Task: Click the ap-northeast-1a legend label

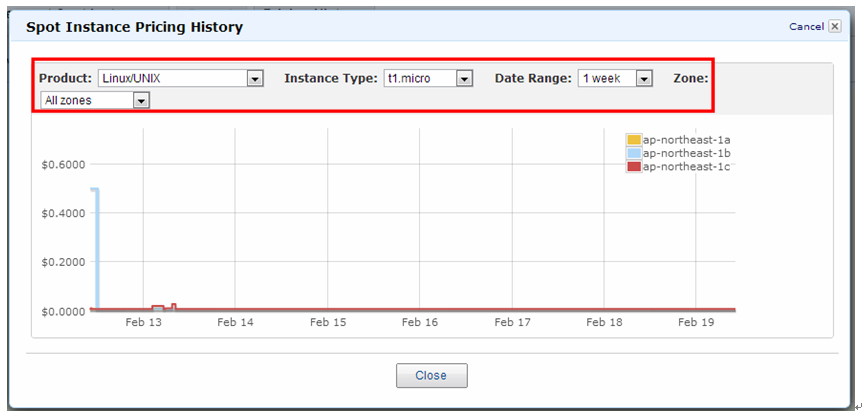Action: click(x=687, y=140)
